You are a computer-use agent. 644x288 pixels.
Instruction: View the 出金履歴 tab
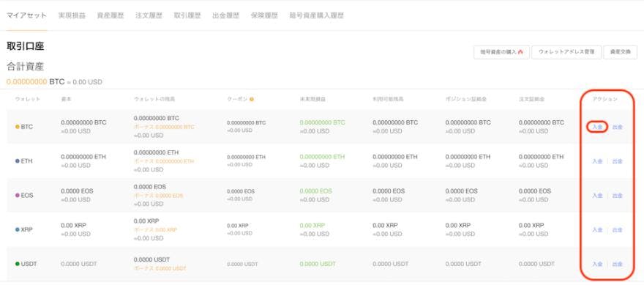[x=225, y=15]
